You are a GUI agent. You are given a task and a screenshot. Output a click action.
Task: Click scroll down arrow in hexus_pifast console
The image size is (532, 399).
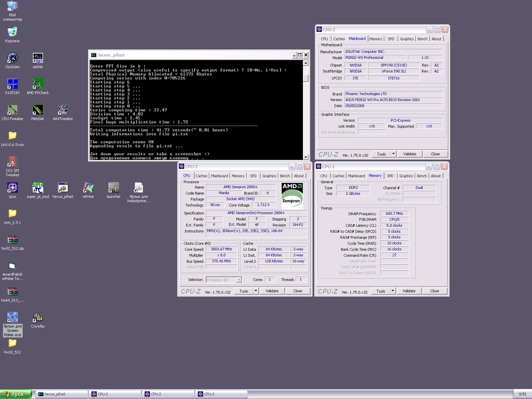306,157
